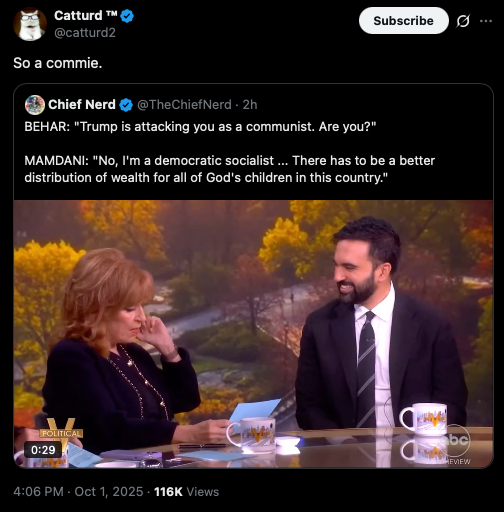The width and height of the screenshot is (504, 512).
Task: Open Chief Nerd's profile avatar
Action: click(35, 105)
